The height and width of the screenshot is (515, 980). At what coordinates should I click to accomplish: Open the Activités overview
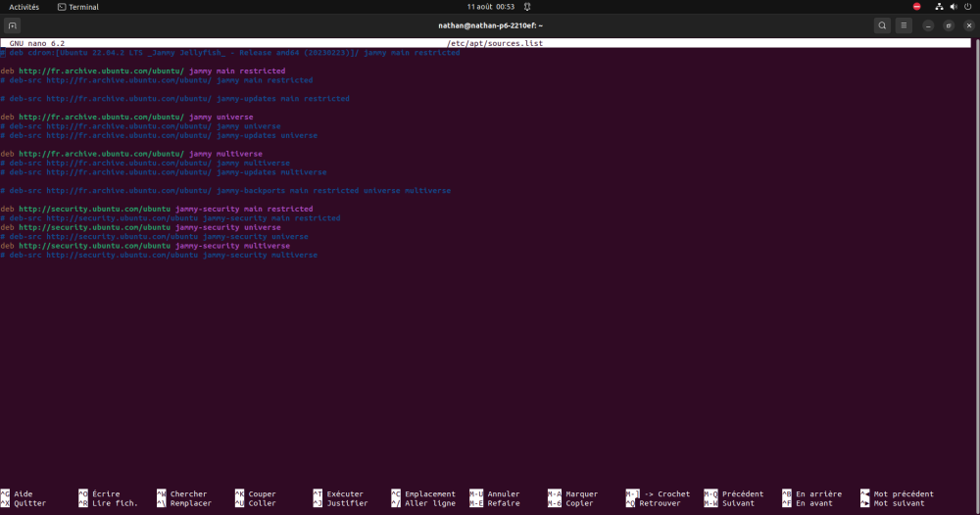(24, 7)
